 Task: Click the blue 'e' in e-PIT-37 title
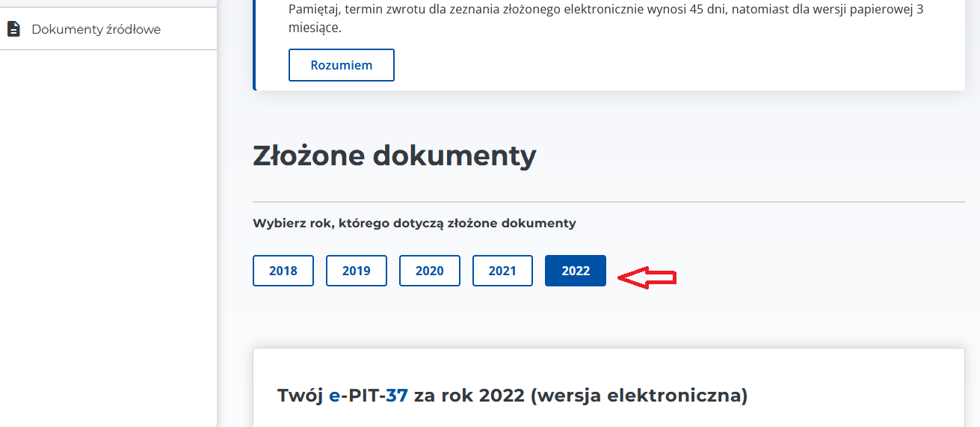click(x=334, y=396)
